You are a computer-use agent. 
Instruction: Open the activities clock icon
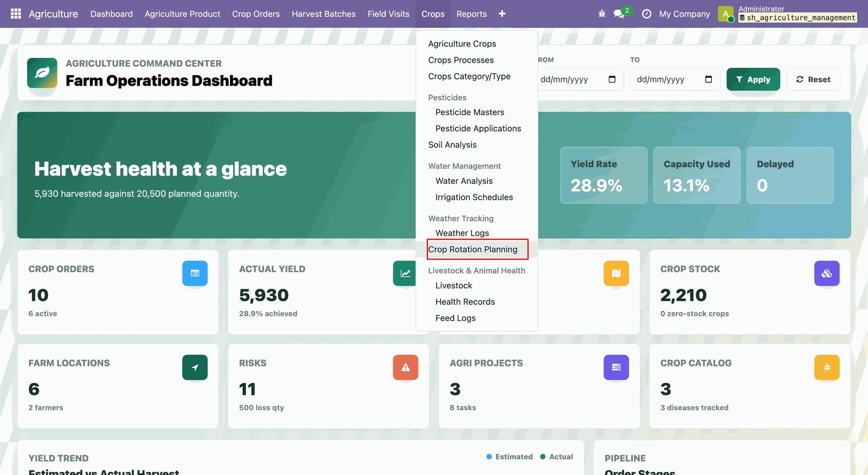[x=646, y=14]
